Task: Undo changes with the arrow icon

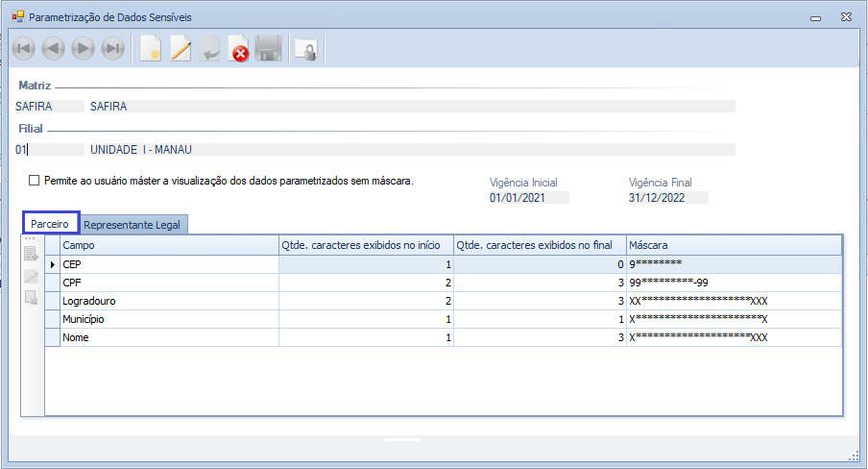Action: (x=209, y=49)
